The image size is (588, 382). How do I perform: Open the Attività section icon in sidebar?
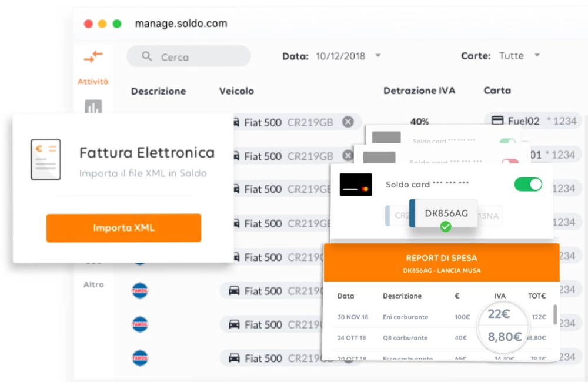coord(93,56)
